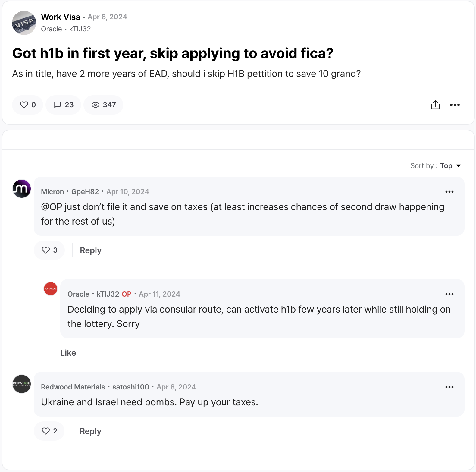476x472 pixels.
Task: Open more options on the main post
Action: tap(455, 105)
